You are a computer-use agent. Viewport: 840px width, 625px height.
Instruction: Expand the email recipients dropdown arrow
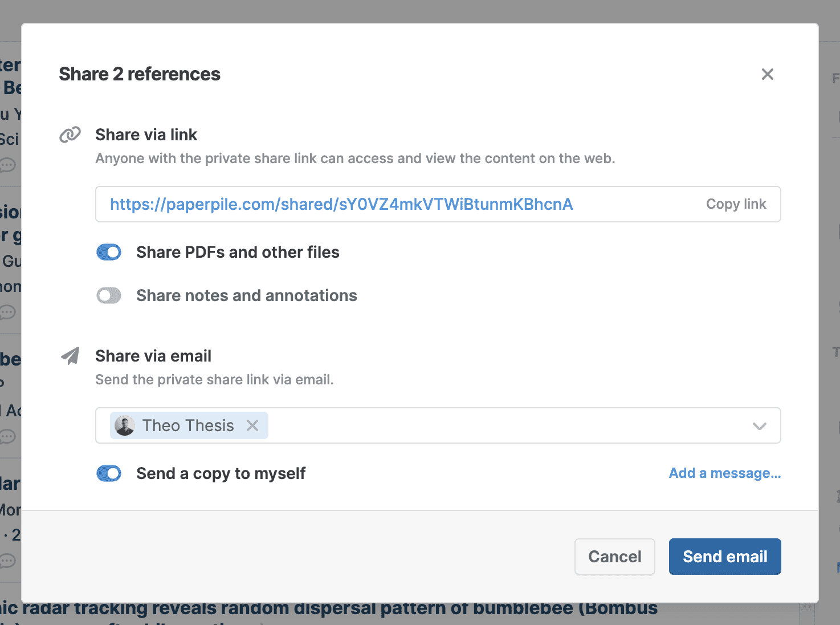click(x=759, y=426)
